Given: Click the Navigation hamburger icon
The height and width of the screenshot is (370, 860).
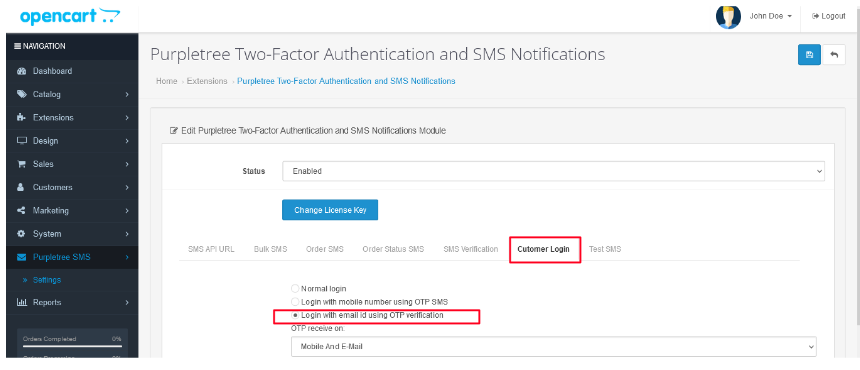Looking at the screenshot, I should tap(18, 46).
